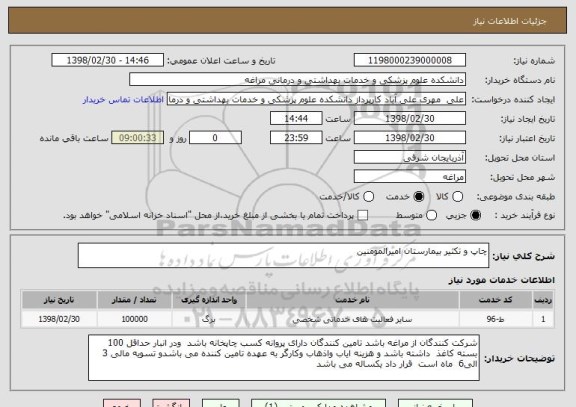This screenshot has width=576, height=407.
Task: Choose the متوسط purchase process option
Action: click(x=431, y=215)
